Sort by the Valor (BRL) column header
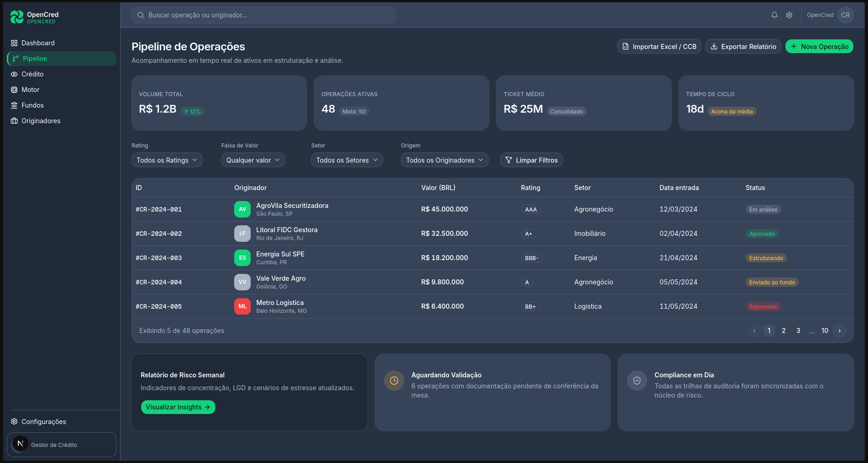Screen dimensions: 868x463 (x=438, y=188)
